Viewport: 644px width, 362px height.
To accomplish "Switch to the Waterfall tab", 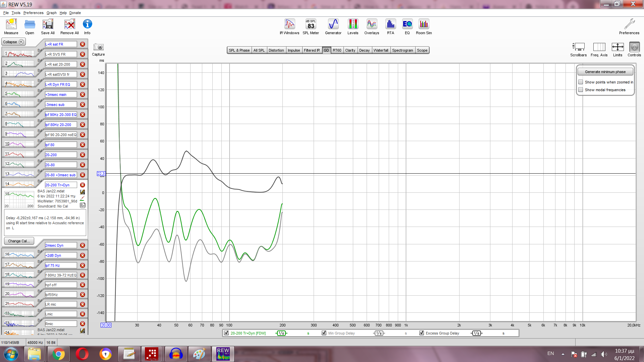I will pos(381,50).
